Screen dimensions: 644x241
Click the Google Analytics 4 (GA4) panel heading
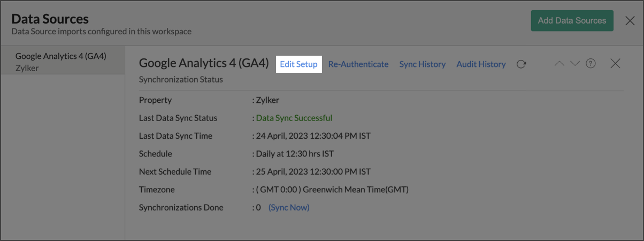click(203, 63)
